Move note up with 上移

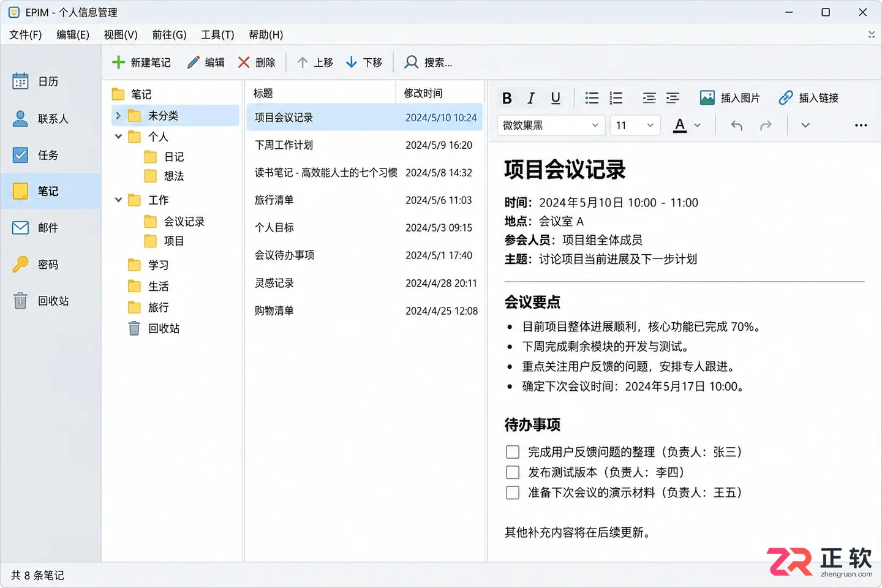pyautogui.click(x=315, y=62)
